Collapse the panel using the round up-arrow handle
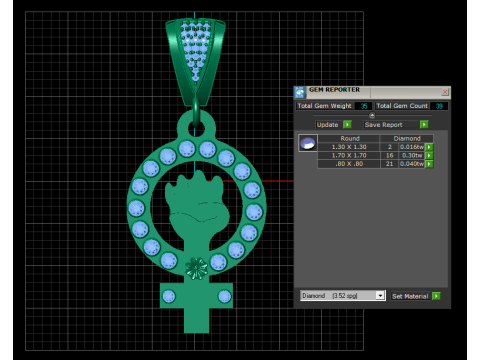 372,115
